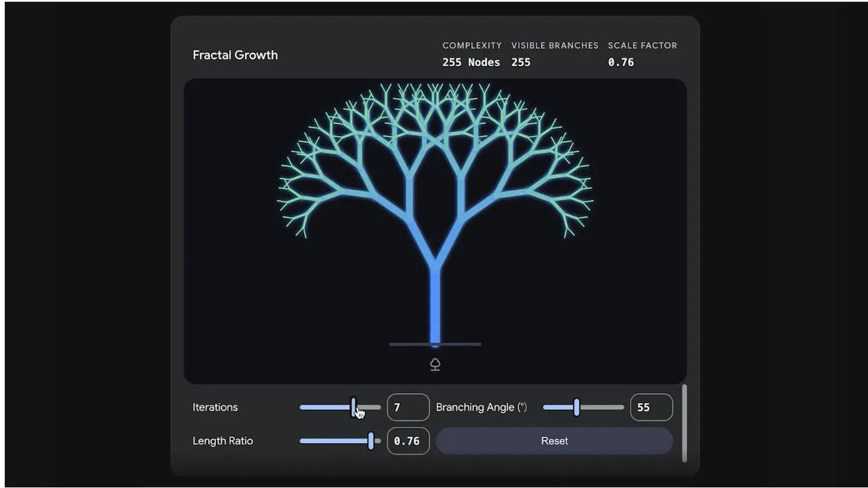868x488 pixels.
Task: Click the Length Ratio field showing 0.76
Action: click(x=408, y=441)
